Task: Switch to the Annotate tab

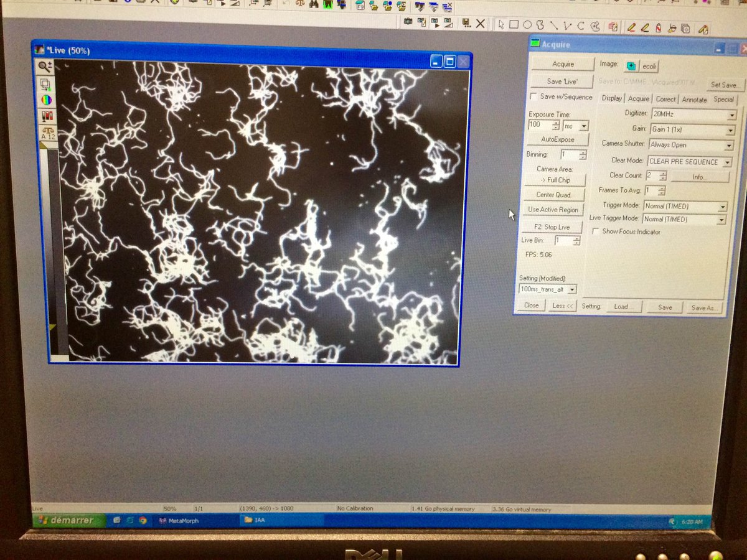Action: click(x=694, y=100)
